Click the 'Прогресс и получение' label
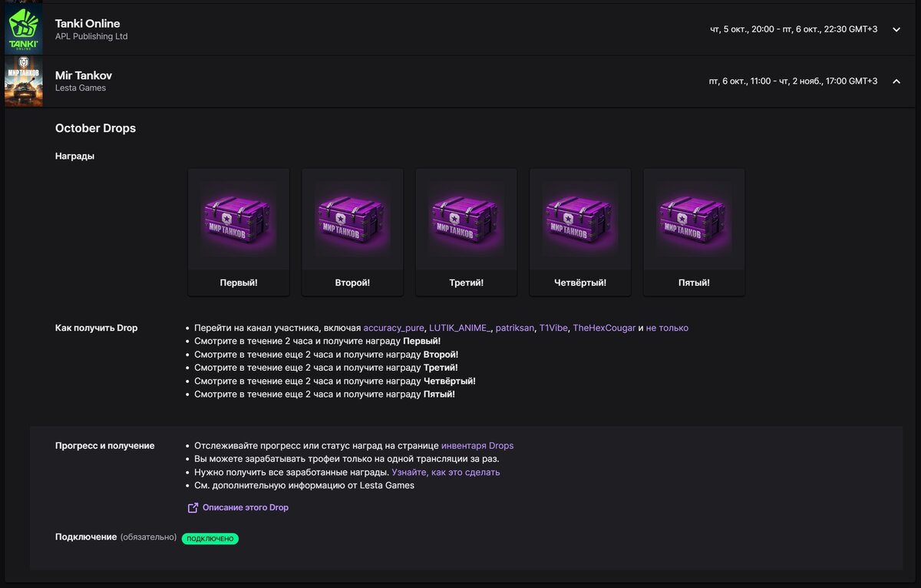Viewport: 921px width, 588px height. pos(104,445)
